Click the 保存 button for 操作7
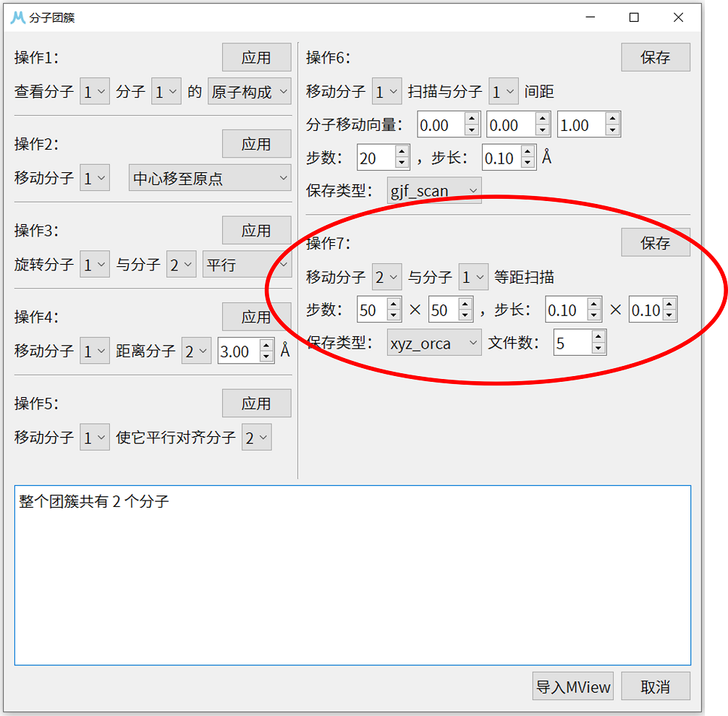The height and width of the screenshot is (716, 728). pos(655,242)
